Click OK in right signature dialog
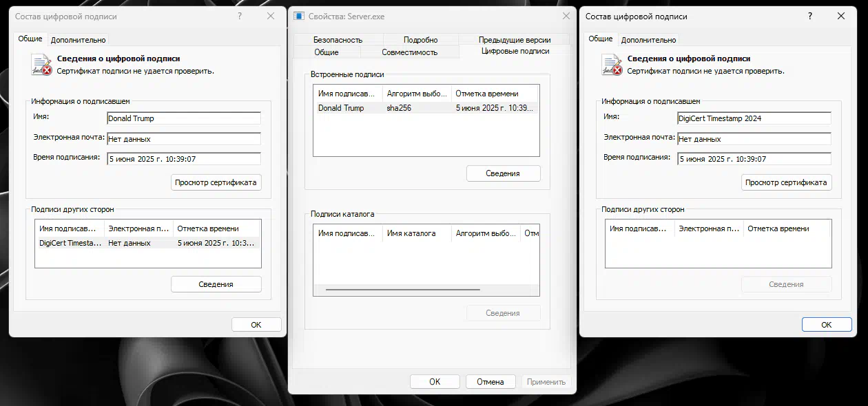The width and height of the screenshot is (868, 406). pyautogui.click(x=827, y=325)
